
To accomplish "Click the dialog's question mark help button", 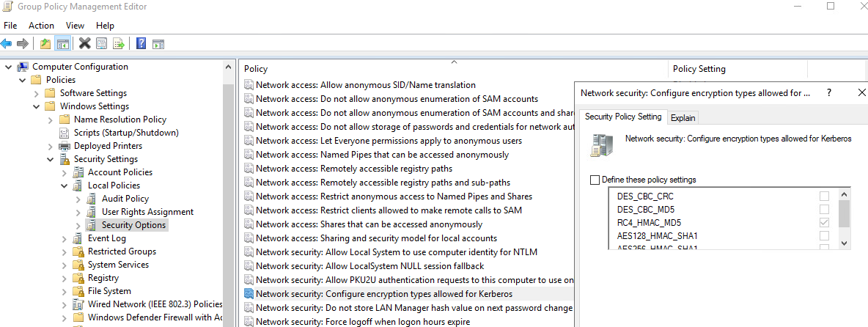I will click(829, 93).
